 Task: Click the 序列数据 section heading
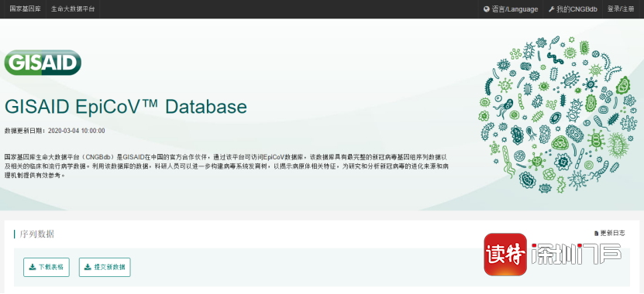point(37,234)
